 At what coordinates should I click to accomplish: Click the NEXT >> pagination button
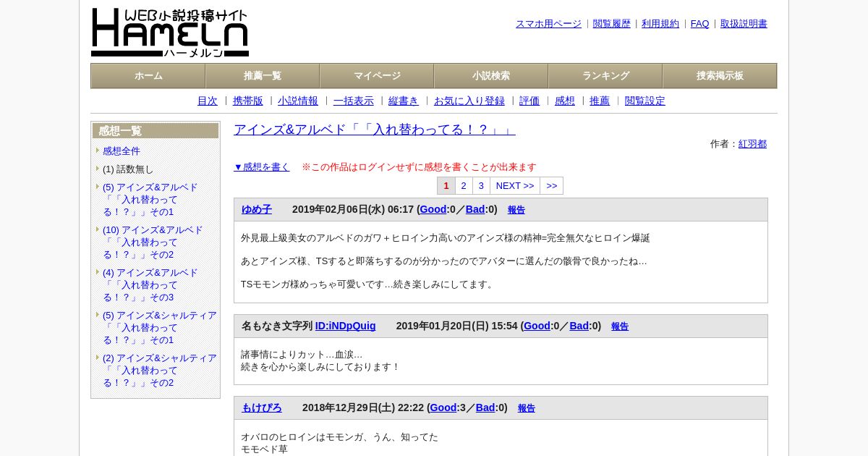tap(515, 186)
